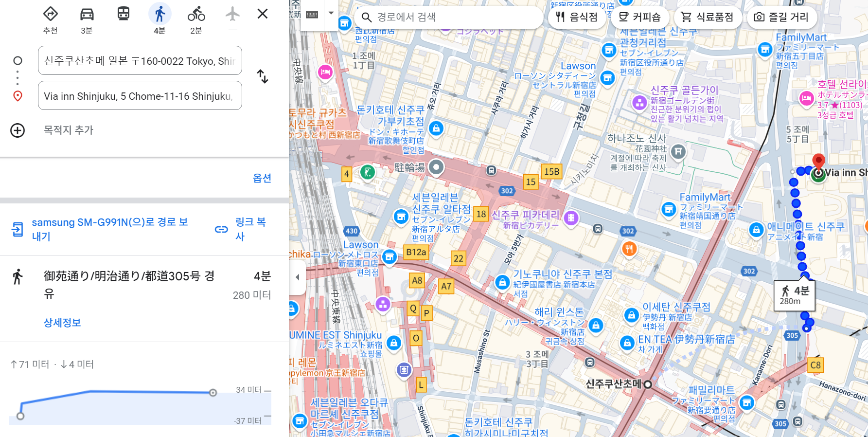Viewport: 868px width, 437px height.
Task: Open the Lawson 新宿東口店 marker
Action: tap(389, 256)
